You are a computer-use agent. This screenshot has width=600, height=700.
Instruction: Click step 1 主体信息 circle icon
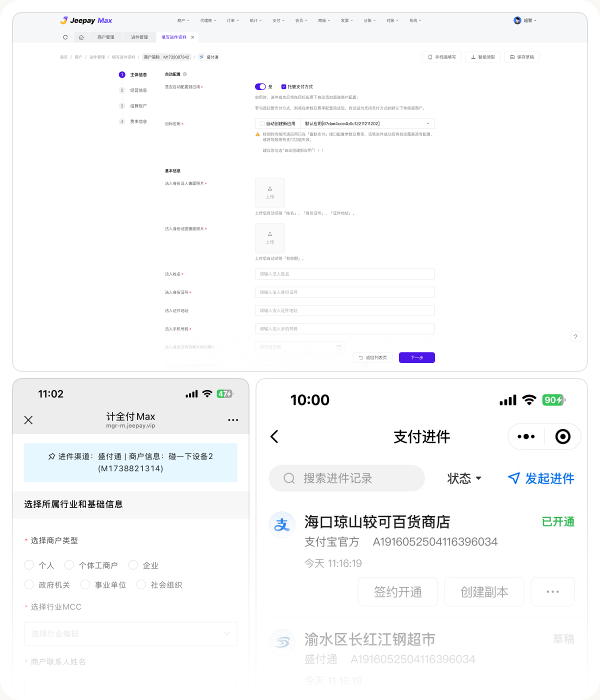click(122, 74)
